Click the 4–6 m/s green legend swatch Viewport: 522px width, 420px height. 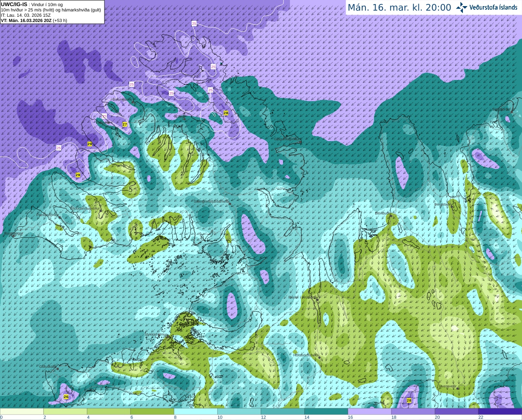tap(108, 411)
